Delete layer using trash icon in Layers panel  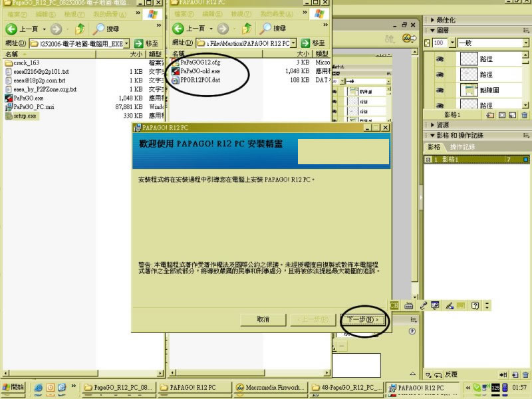click(525, 114)
